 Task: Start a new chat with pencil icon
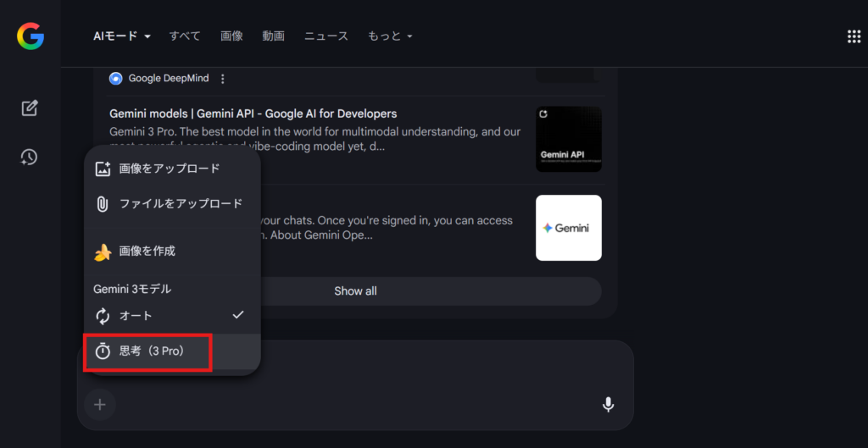pos(30,108)
